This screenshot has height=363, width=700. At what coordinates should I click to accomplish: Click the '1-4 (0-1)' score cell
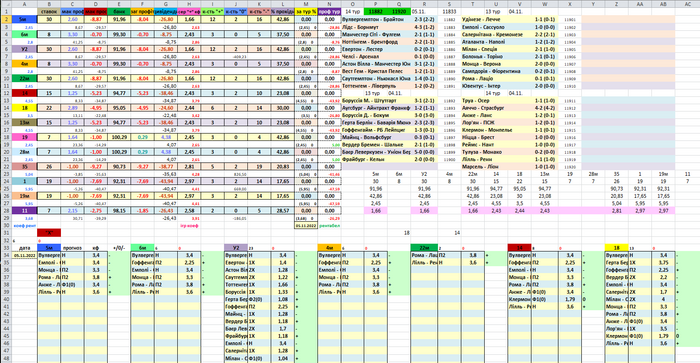click(424, 78)
